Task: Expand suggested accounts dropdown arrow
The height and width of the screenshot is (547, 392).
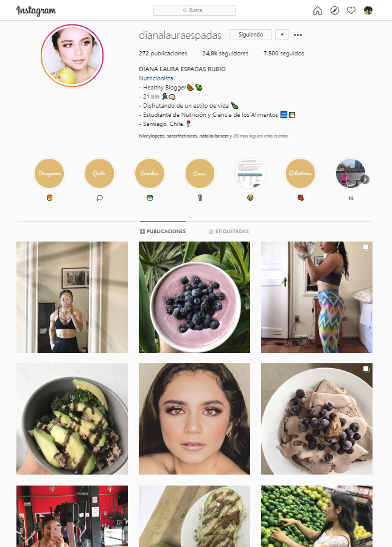Action: pos(282,35)
